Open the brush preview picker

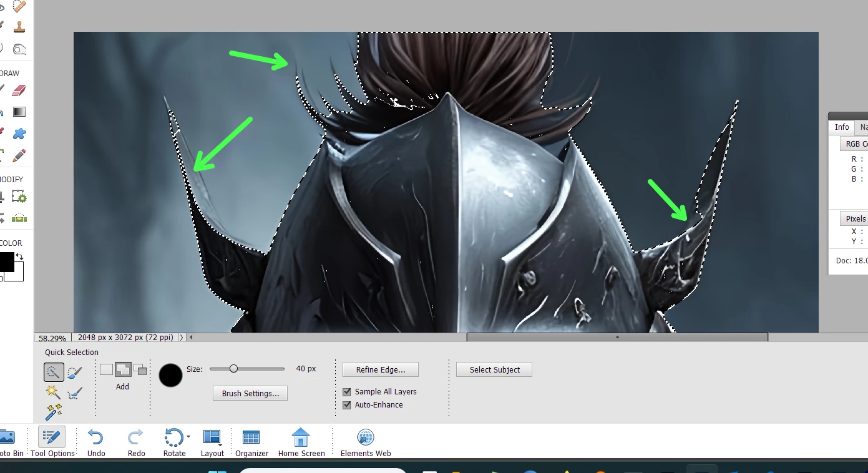170,376
